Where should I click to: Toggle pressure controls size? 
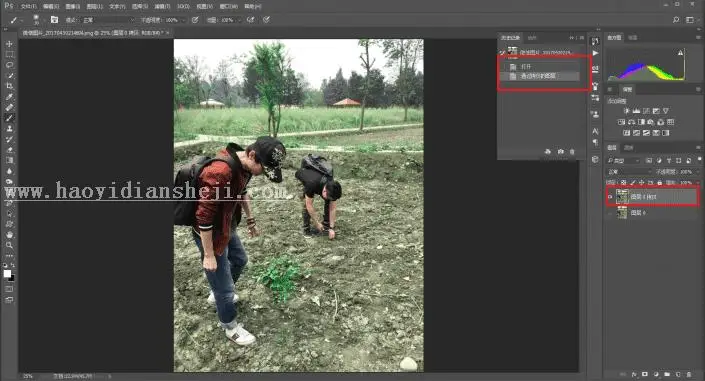pyautogui.click(x=266, y=20)
